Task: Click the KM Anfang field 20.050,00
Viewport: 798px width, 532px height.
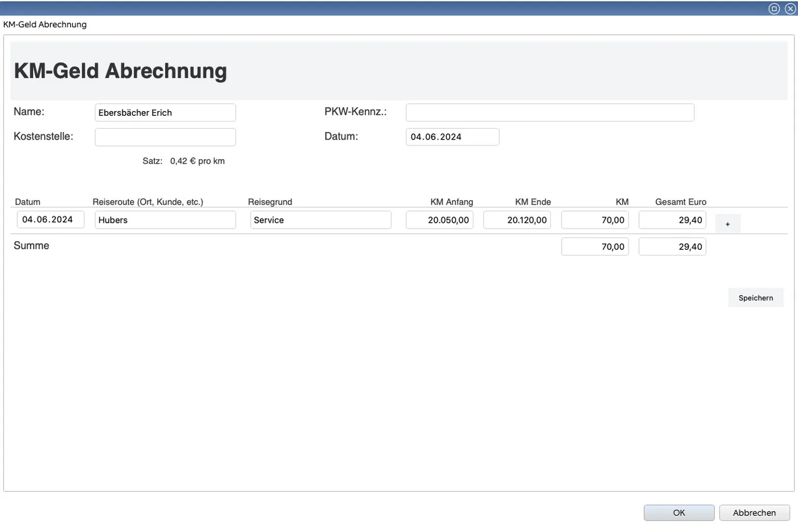Action: (440, 220)
